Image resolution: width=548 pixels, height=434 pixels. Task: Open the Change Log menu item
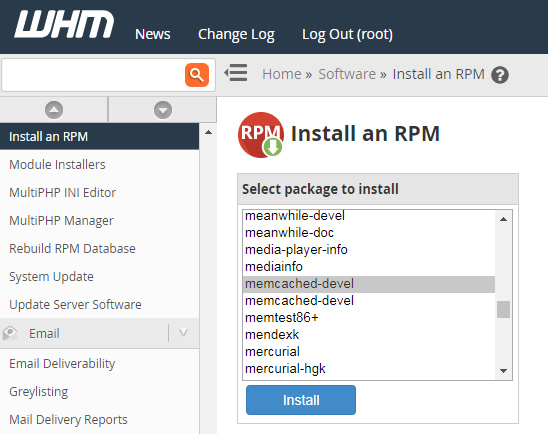[x=236, y=34]
